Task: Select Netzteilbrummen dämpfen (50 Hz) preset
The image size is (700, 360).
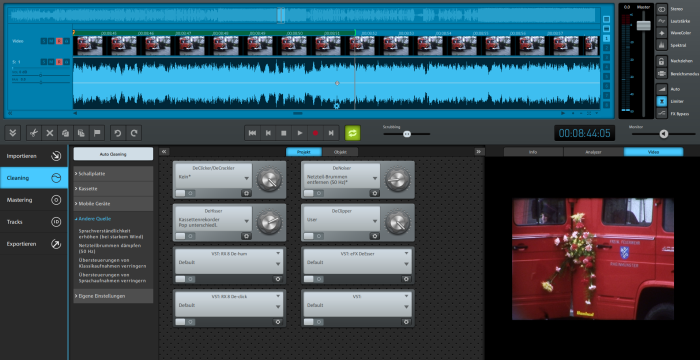Action: click(x=110, y=248)
